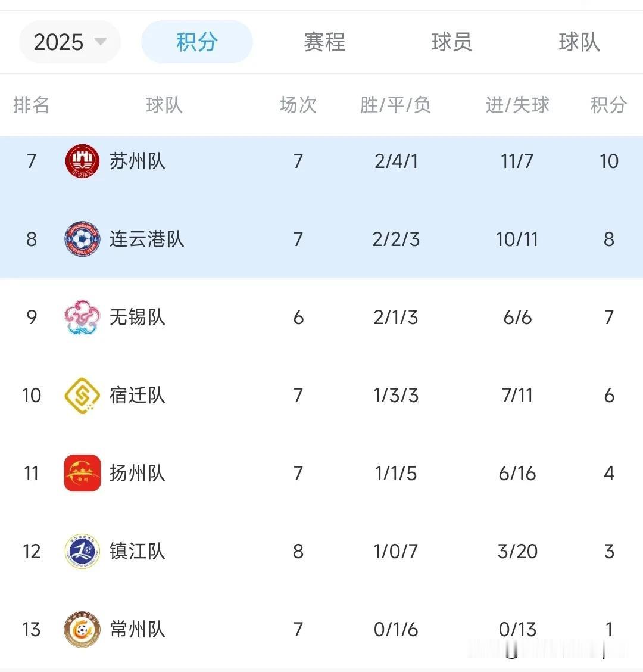
Task: Click the 常州队 brown circular badge
Action: click(82, 629)
